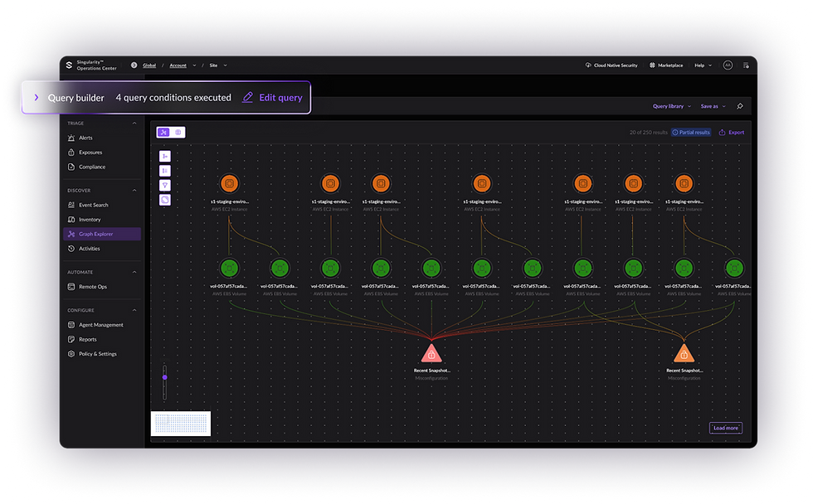Click the Load more button
The width and height of the screenshot is (813, 504).
pos(725,428)
